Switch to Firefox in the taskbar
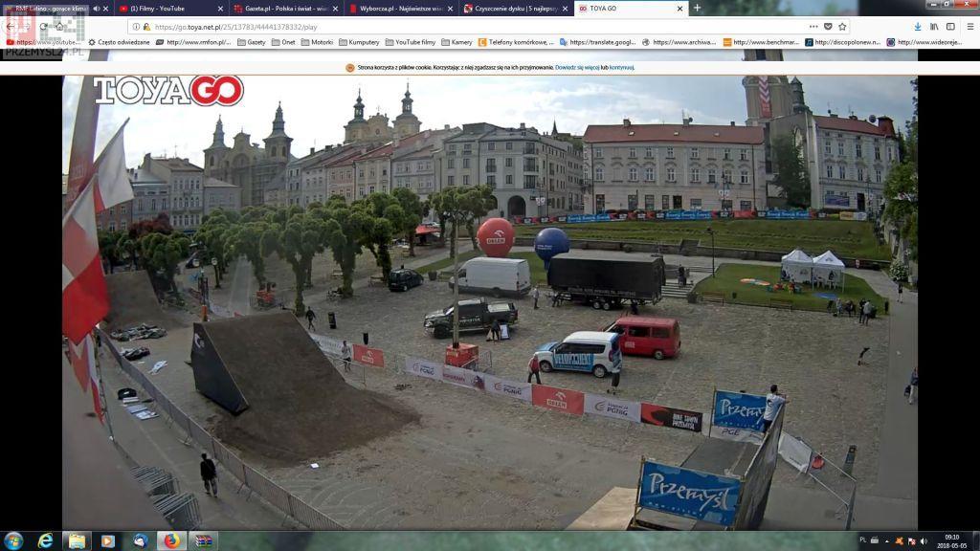This screenshot has width=980, height=551. [x=172, y=541]
